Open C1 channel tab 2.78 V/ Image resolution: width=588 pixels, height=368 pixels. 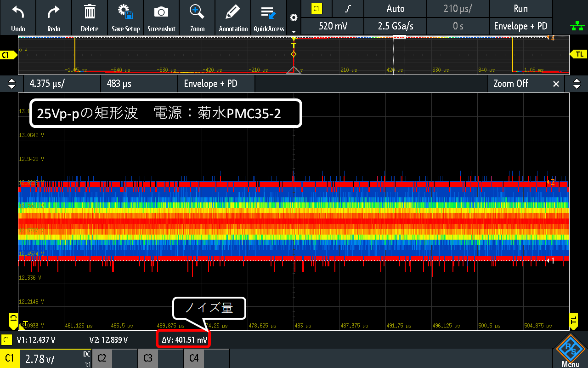pyautogui.click(x=46, y=358)
